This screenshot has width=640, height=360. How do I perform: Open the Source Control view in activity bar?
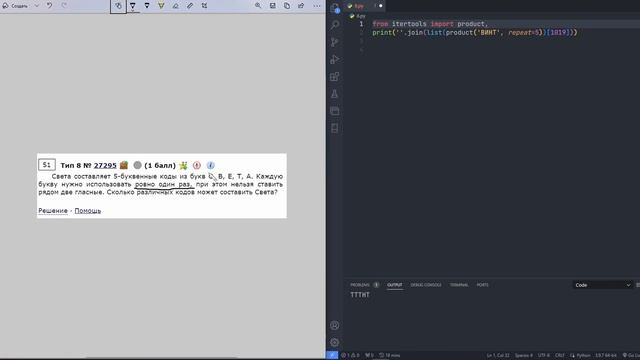[x=335, y=42]
